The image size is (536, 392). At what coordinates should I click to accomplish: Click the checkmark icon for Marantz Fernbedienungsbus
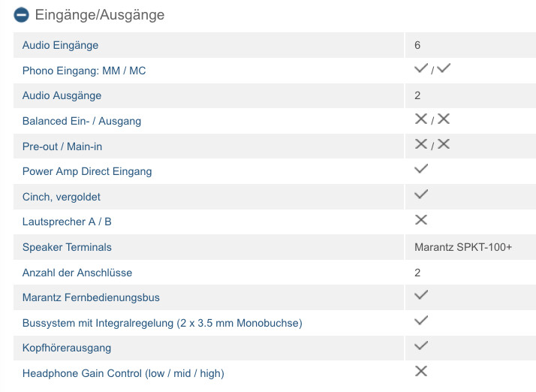[421, 295]
